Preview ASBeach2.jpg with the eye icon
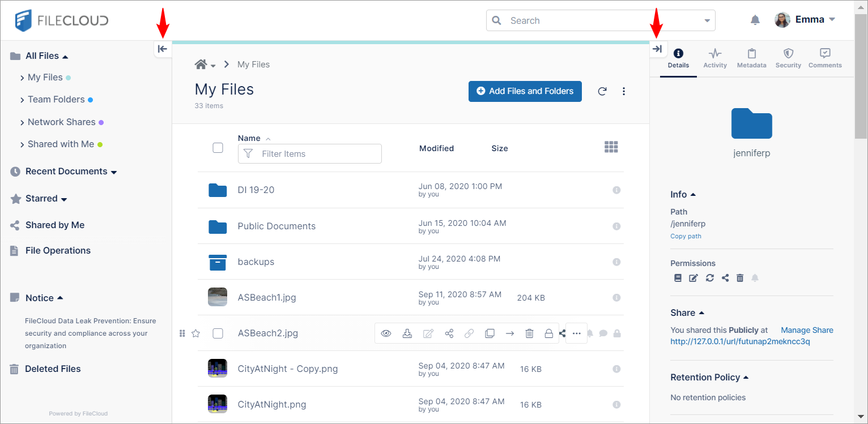Image resolution: width=868 pixels, height=424 pixels. point(386,333)
